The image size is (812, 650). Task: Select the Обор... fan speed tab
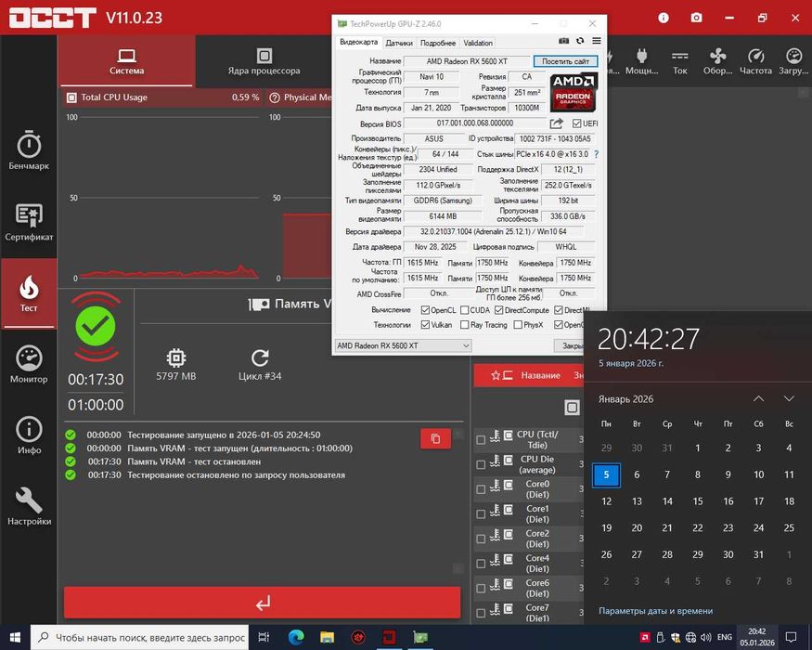point(717,61)
